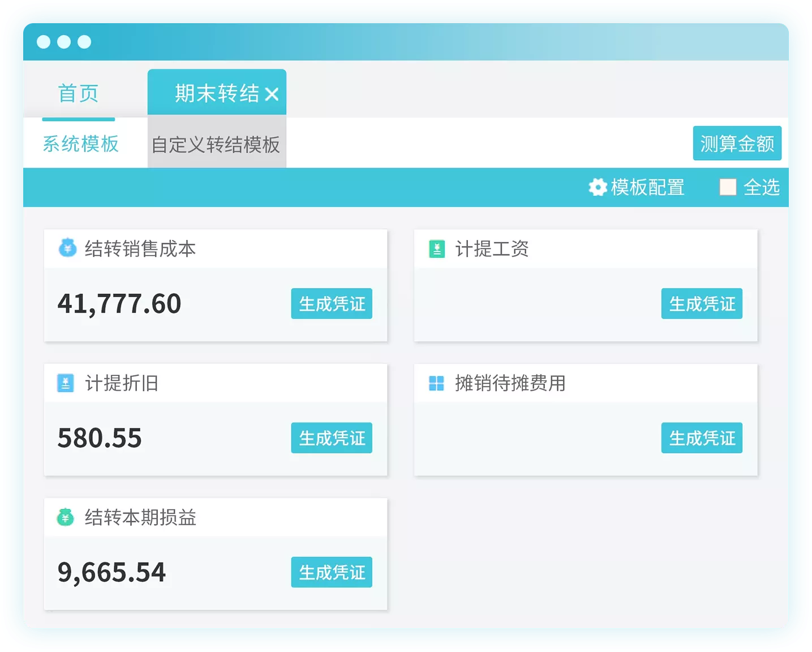Click the blue document icon for 计提折旧
Image resolution: width=812 pixels, height=652 pixels.
pos(66,383)
